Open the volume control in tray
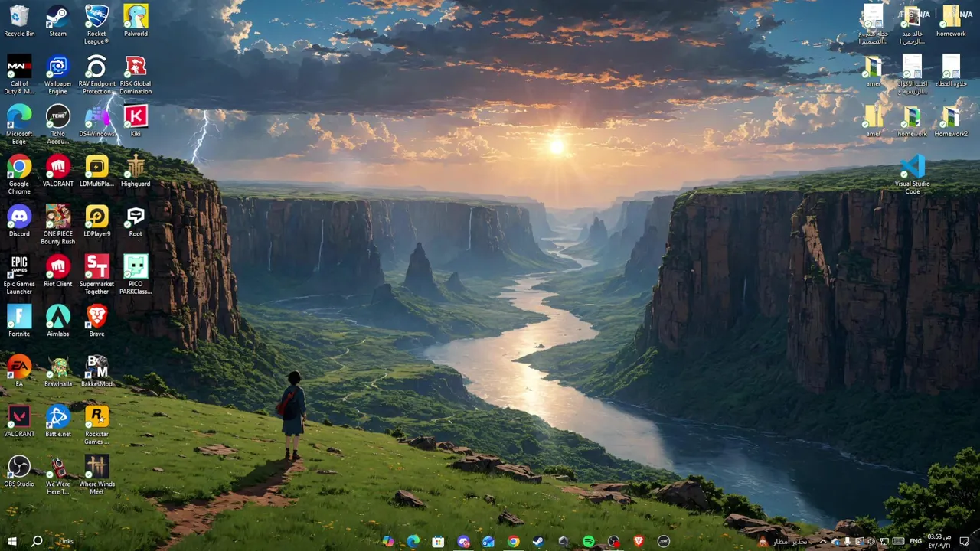This screenshot has width=980, height=551. coord(871,541)
